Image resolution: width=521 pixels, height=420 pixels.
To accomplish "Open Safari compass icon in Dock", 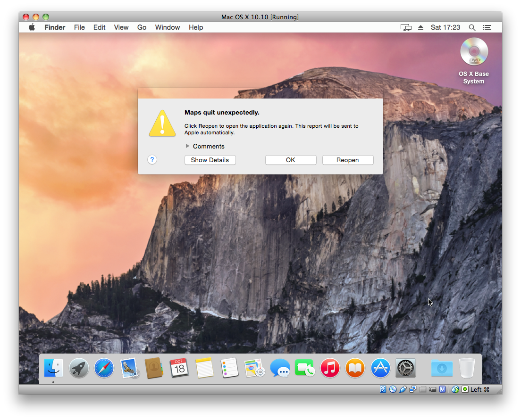I will (104, 368).
